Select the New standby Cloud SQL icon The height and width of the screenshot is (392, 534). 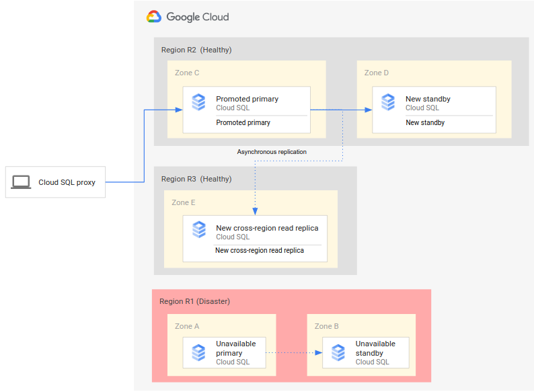tap(388, 102)
